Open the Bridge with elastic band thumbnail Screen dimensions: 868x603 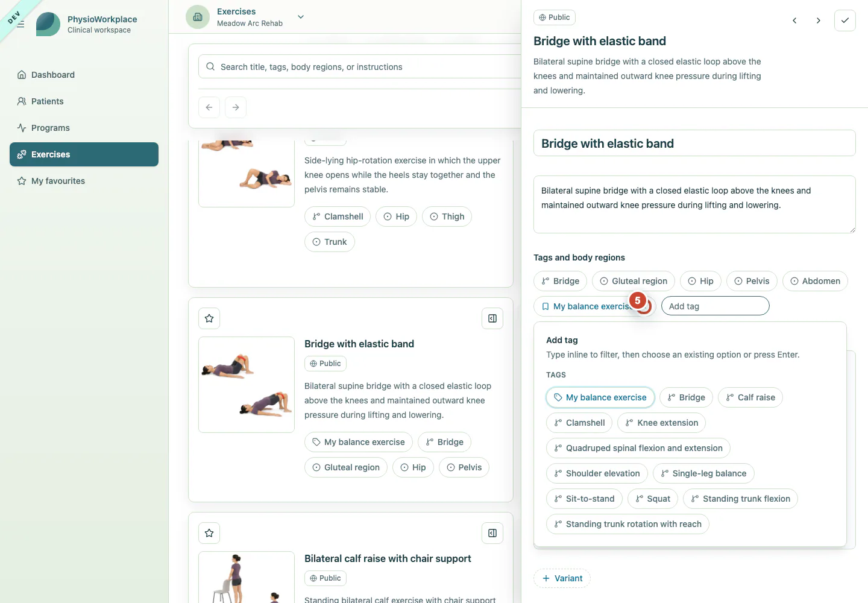pos(247,385)
